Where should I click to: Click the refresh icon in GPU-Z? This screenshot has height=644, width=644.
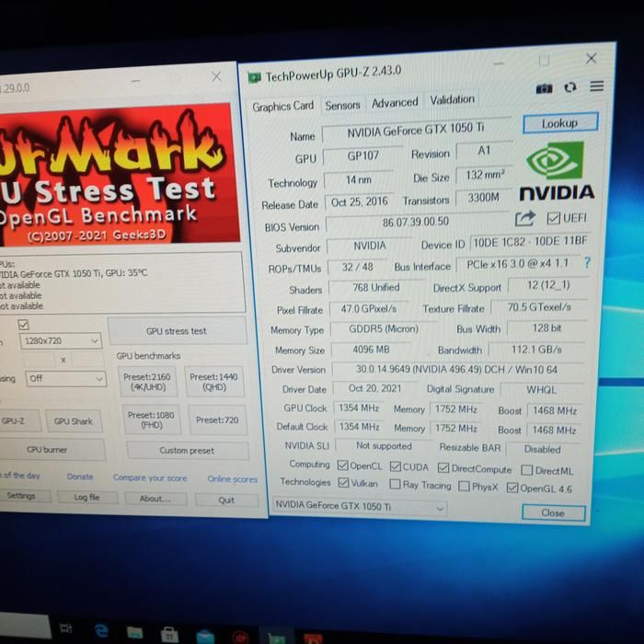coord(569,87)
